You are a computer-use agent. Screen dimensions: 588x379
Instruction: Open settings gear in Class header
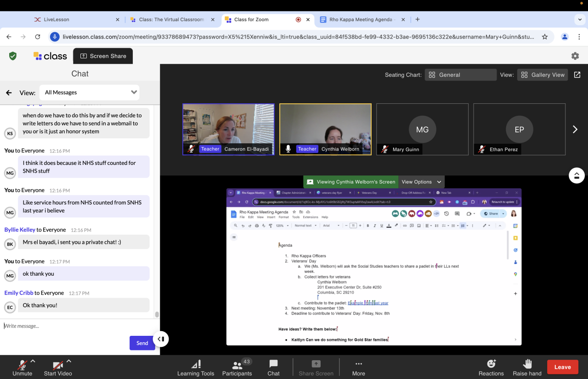[575, 56]
